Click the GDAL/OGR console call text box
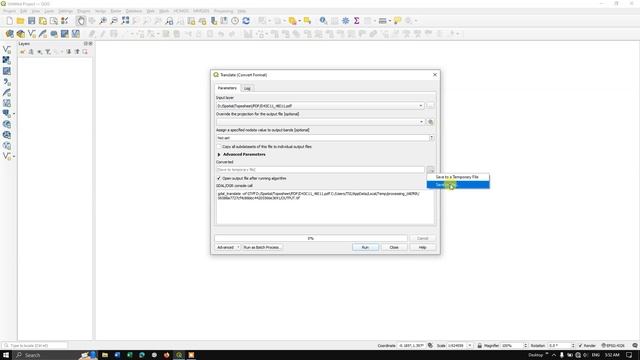Screen dimensions: 640x360 [325, 207]
